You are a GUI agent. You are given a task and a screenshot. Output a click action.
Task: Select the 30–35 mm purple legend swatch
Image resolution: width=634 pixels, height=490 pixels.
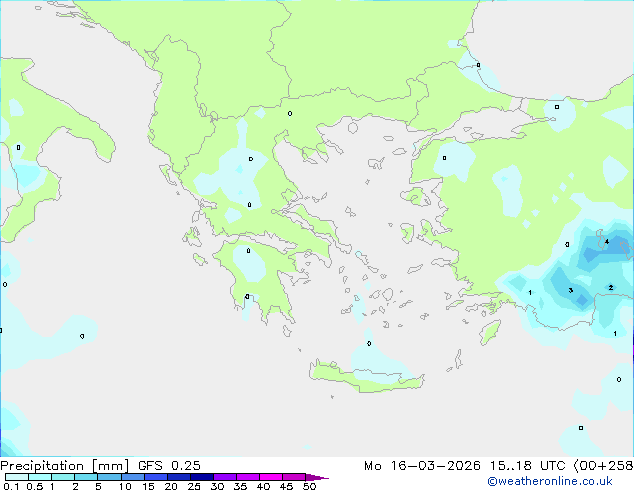click(224, 477)
